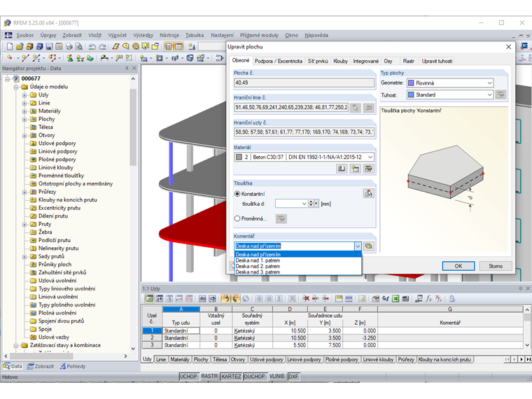Viewport: 532px width, 399px height.
Task: Toggle UCHOP snap in status bar
Action: tap(188, 377)
